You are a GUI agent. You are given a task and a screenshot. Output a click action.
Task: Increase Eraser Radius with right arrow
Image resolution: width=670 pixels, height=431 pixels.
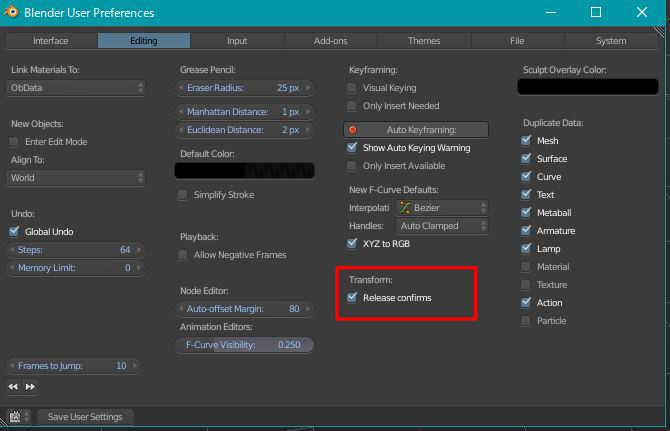308,88
